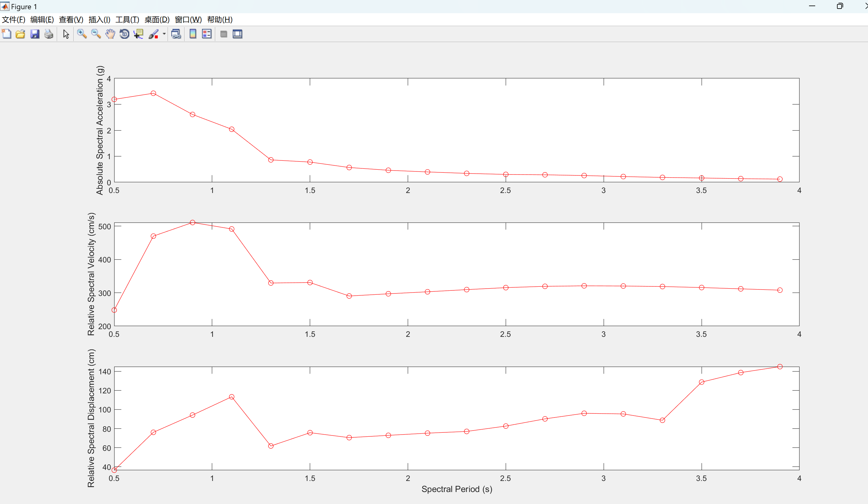868x504 pixels.
Task: Expand the Brush color dropdown arrow
Action: (164, 34)
